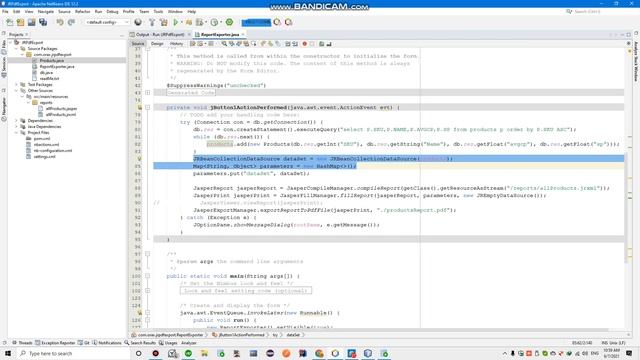Click the Undo toolbar icon
640x360 pixels.
pyautogui.click(x=60, y=22)
